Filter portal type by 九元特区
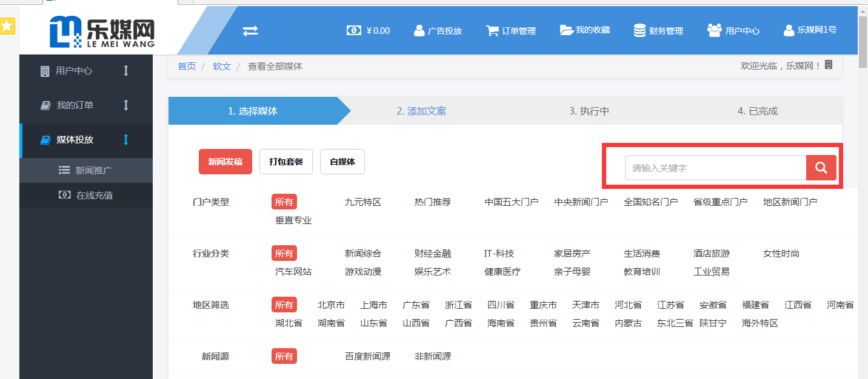The height and width of the screenshot is (379, 868). (363, 202)
